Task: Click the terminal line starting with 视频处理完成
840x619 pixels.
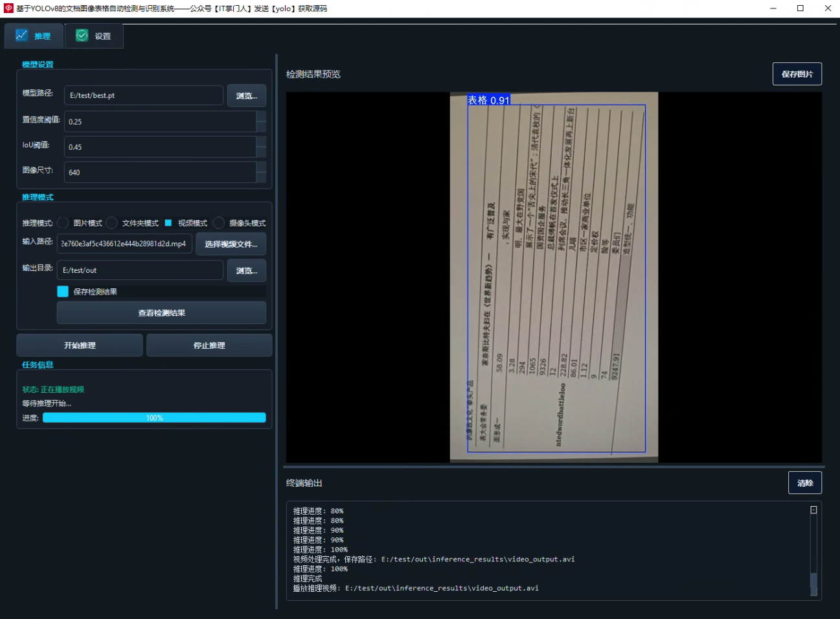Action: 434,559
